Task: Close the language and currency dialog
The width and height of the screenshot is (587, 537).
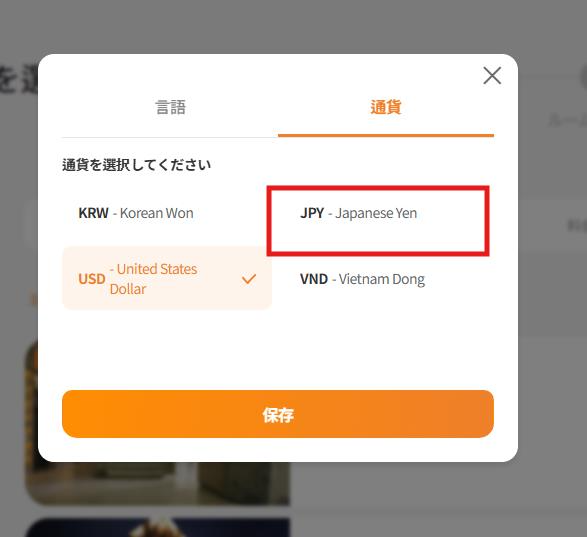Action: [x=492, y=76]
